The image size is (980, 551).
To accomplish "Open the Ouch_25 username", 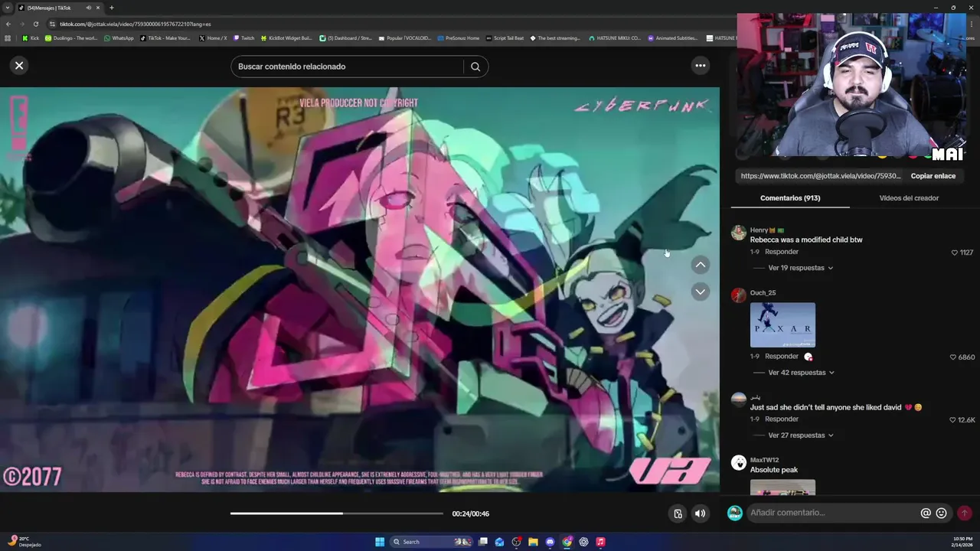I will pyautogui.click(x=763, y=293).
